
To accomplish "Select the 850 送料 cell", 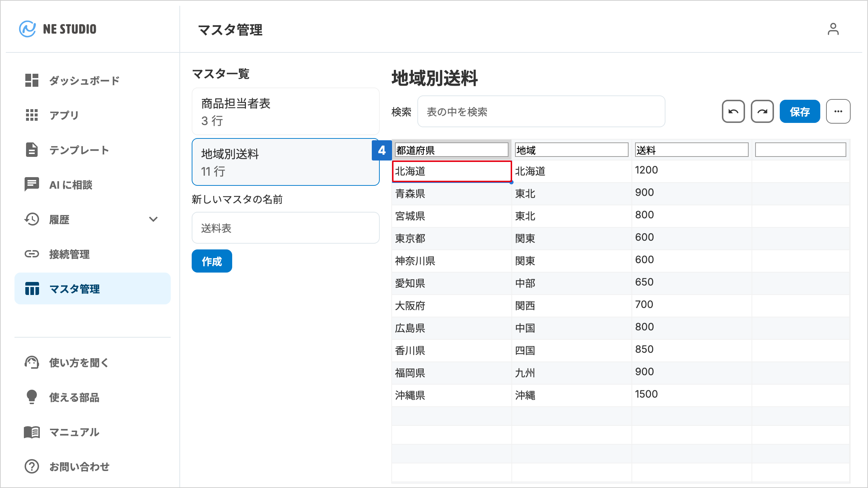I will 692,351.
